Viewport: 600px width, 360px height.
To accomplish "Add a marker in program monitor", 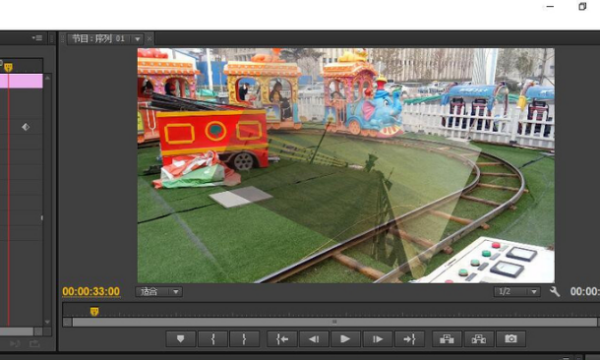I will (x=181, y=339).
